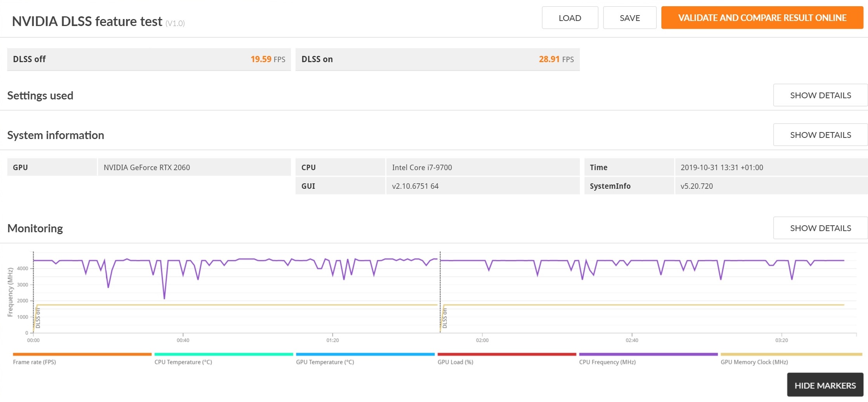This screenshot has width=868, height=402.
Task: Select SystemInfo version v5.20.720
Action: click(696, 186)
